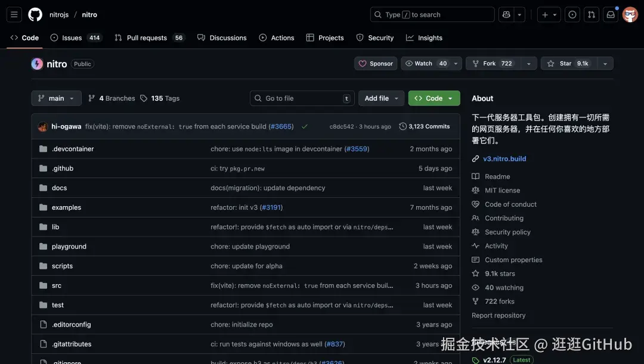Click the Readme book icon
This screenshot has height=364, width=644.
pyautogui.click(x=476, y=176)
